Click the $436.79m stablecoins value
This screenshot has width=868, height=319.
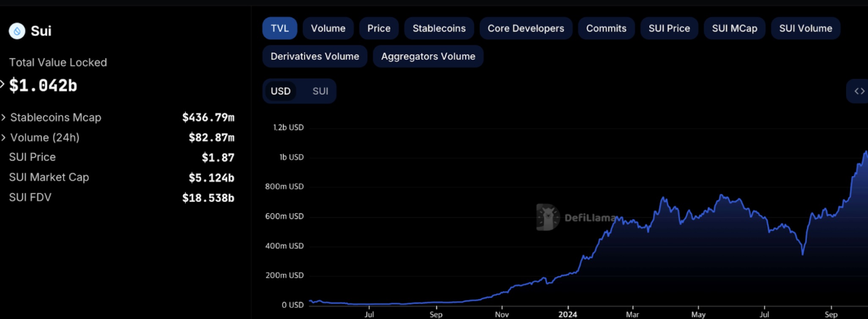tap(208, 117)
